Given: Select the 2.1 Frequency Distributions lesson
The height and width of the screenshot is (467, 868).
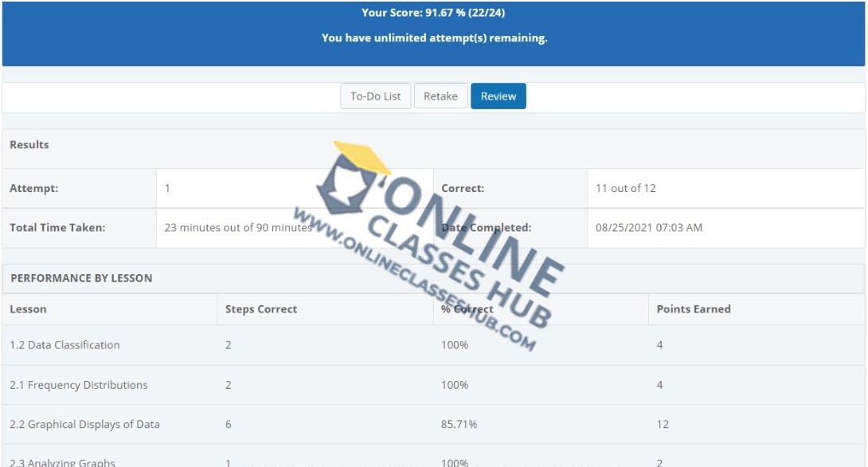Looking at the screenshot, I should pos(79,385).
